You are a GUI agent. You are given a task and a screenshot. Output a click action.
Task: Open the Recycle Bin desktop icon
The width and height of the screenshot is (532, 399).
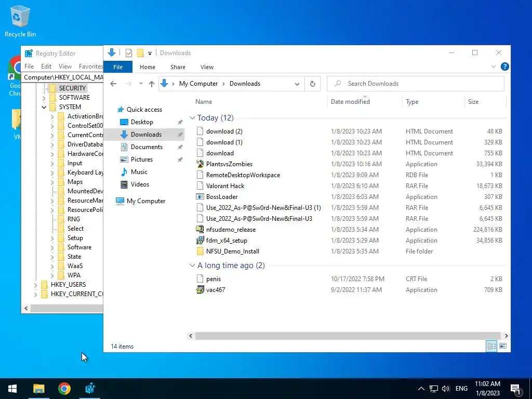20,21
